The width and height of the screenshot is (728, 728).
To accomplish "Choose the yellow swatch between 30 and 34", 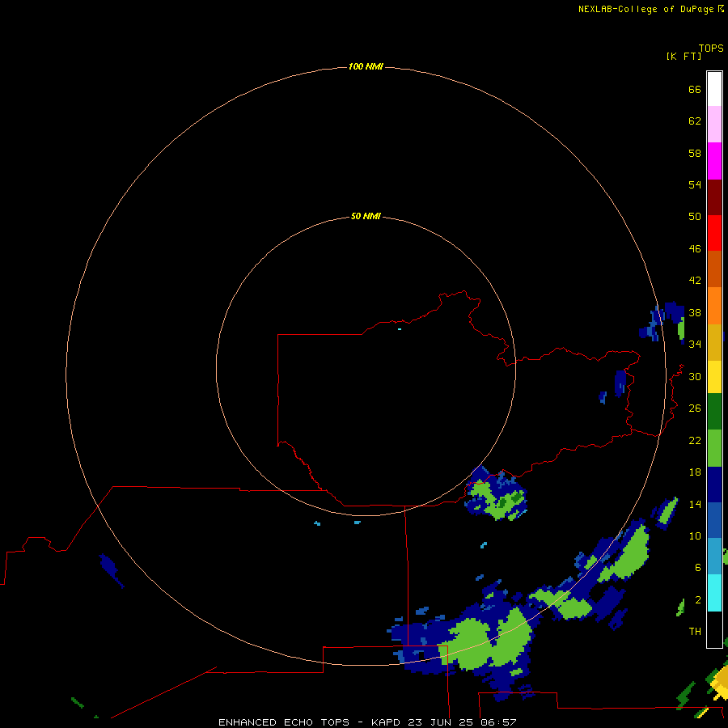I will 714,376.
